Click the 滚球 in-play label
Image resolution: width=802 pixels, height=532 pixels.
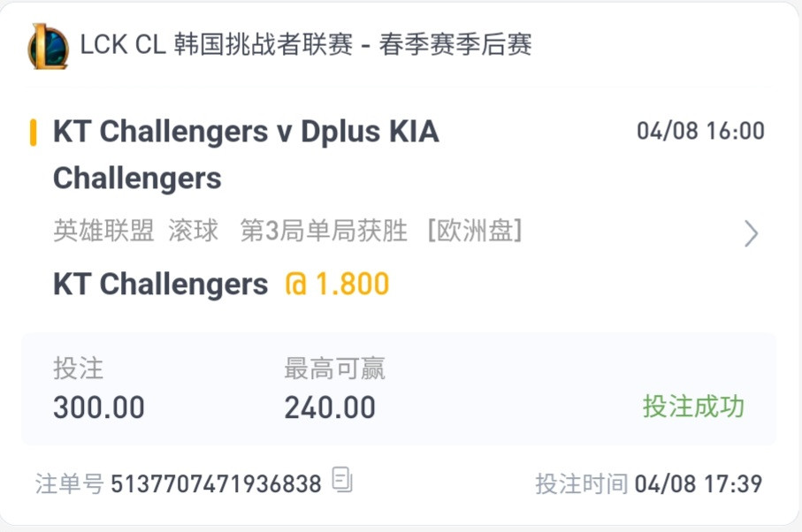[194, 231]
